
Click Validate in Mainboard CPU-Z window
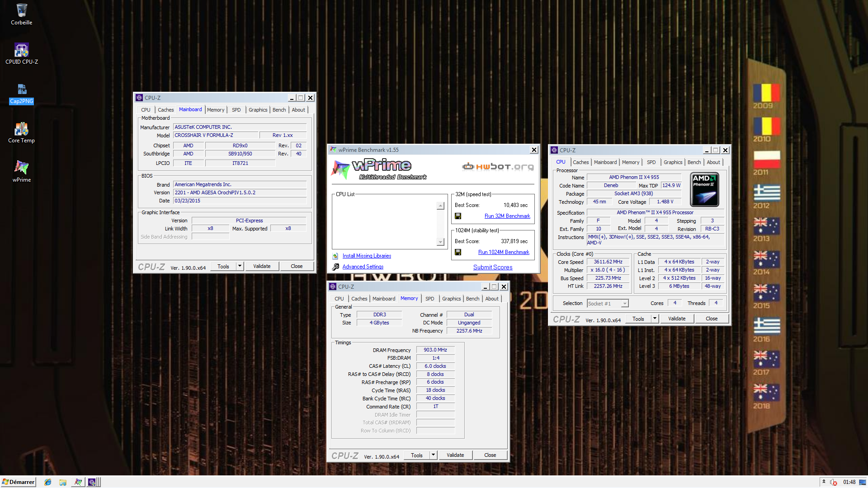coord(262,266)
